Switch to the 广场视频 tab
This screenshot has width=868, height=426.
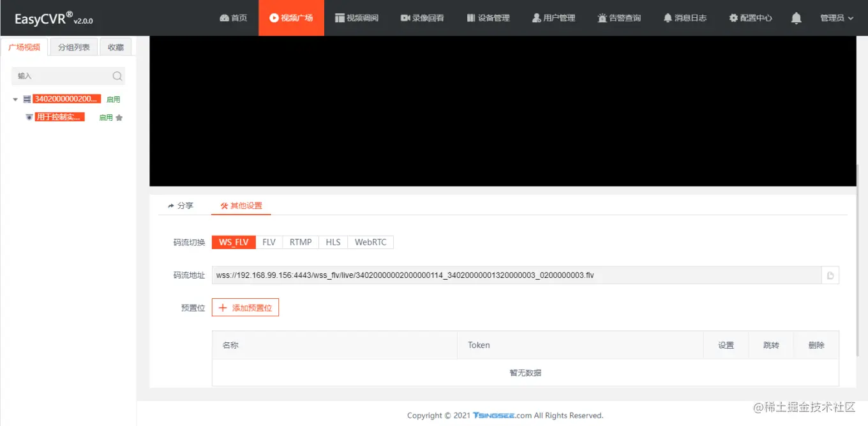click(x=24, y=47)
